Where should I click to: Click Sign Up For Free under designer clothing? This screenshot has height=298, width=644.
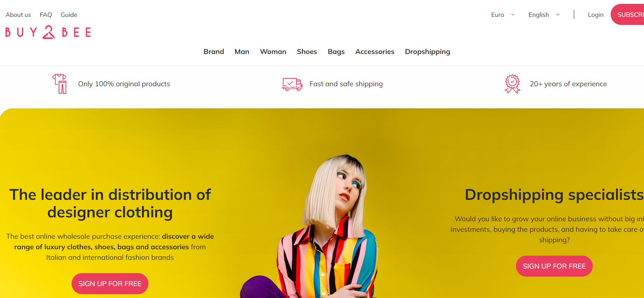pyautogui.click(x=110, y=284)
